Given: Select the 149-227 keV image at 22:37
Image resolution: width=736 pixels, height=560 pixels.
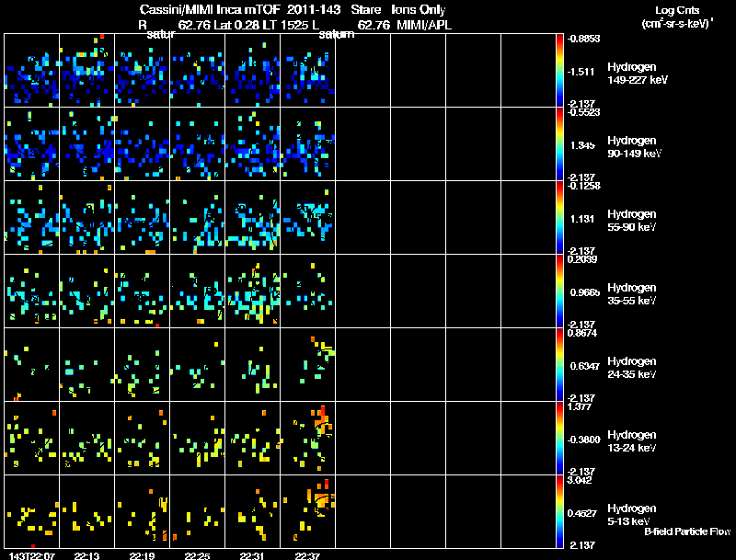Looking at the screenshot, I should pos(308,71).
